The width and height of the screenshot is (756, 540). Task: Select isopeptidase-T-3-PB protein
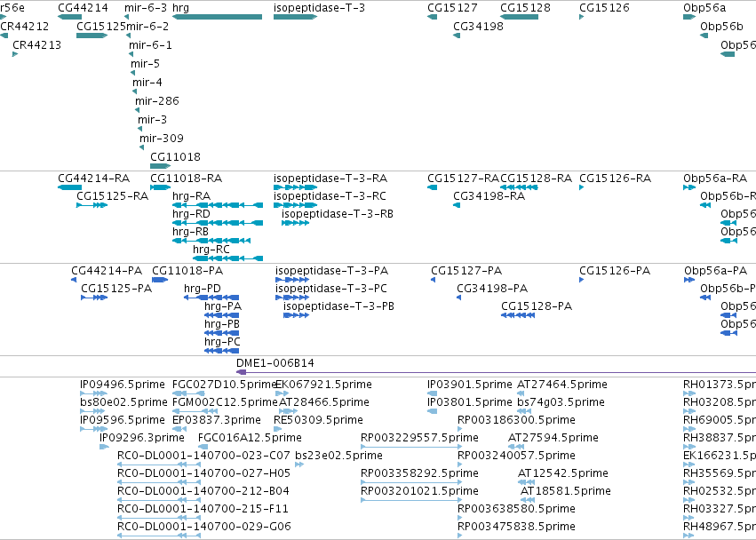(x=296, y=316)
